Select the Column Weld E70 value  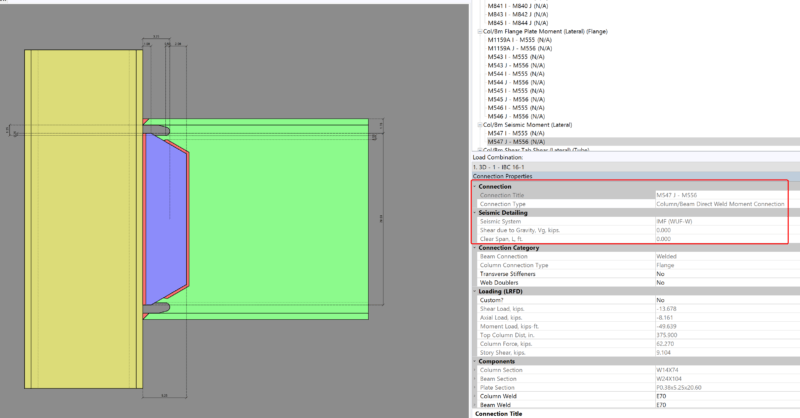click(720, 395)
